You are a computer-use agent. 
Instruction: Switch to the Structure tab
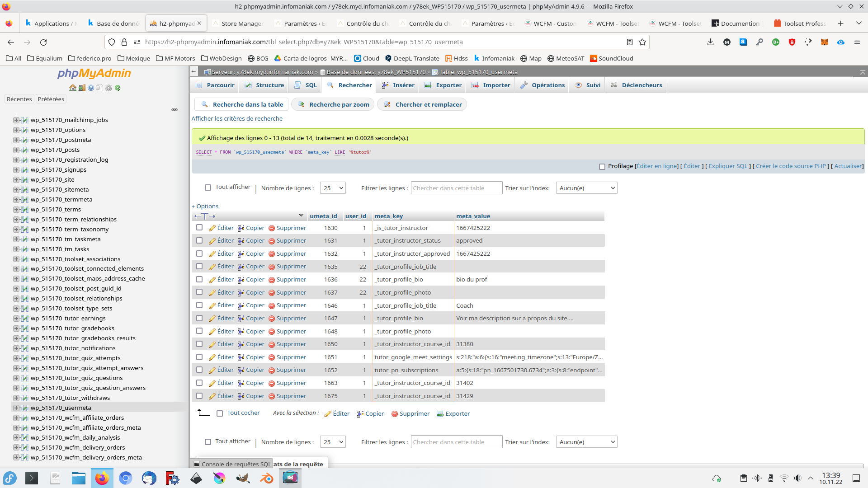point(264,85)
